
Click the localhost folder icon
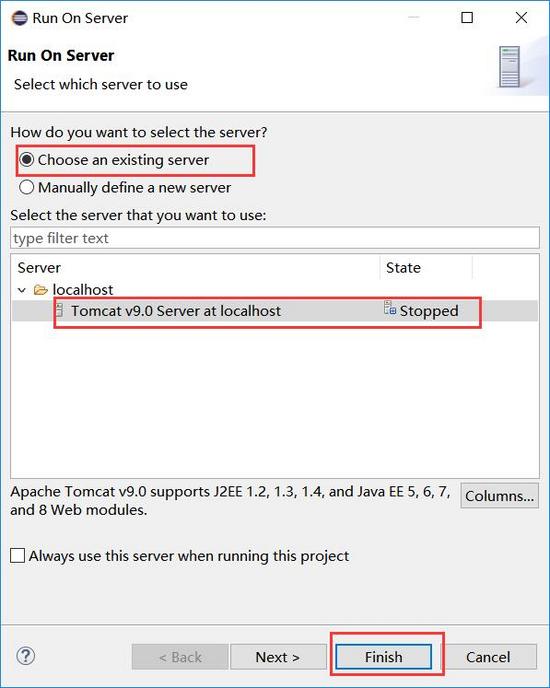[41, 290]
